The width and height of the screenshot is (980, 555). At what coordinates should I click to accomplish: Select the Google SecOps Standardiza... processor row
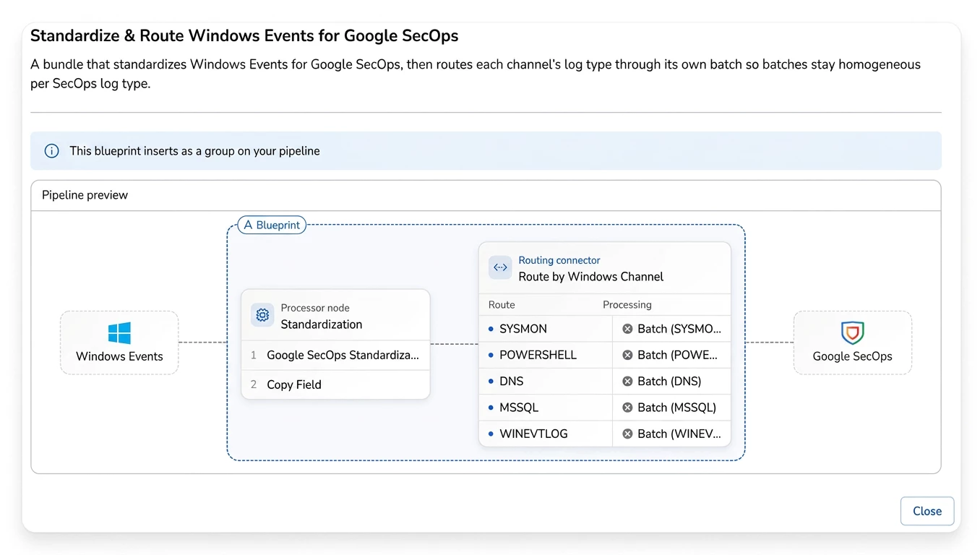[x=335, y=355]
